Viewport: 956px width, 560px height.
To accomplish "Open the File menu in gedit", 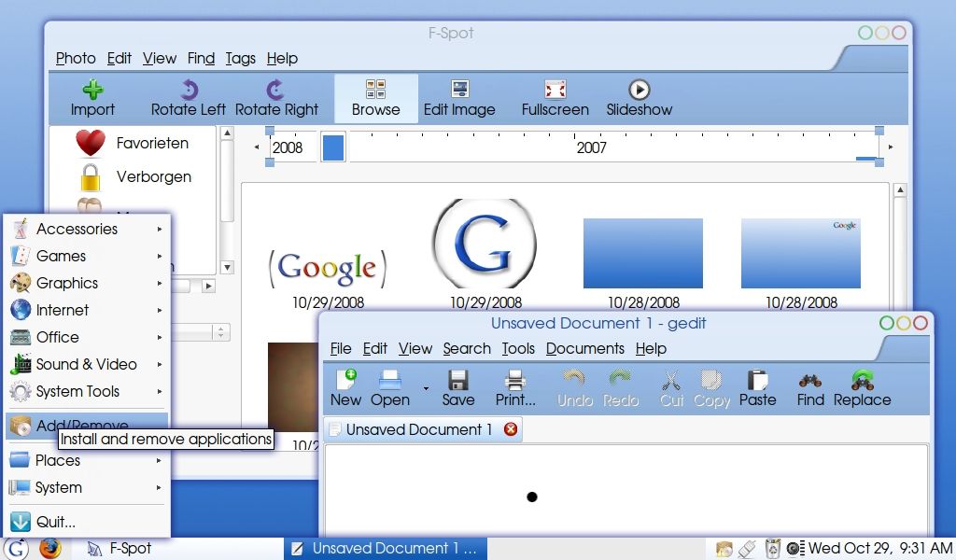I will click(x=340, y=348).
